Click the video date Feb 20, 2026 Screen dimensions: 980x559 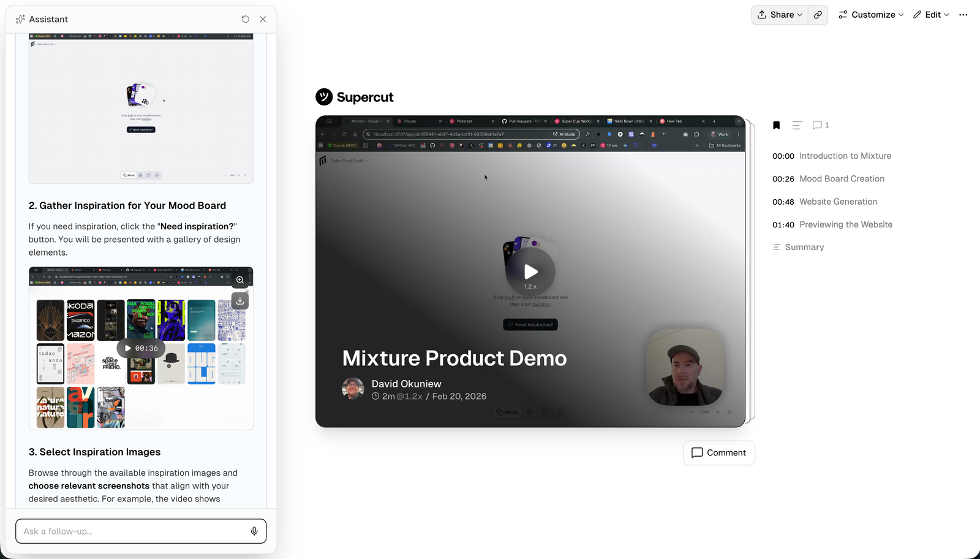(459, 397)
